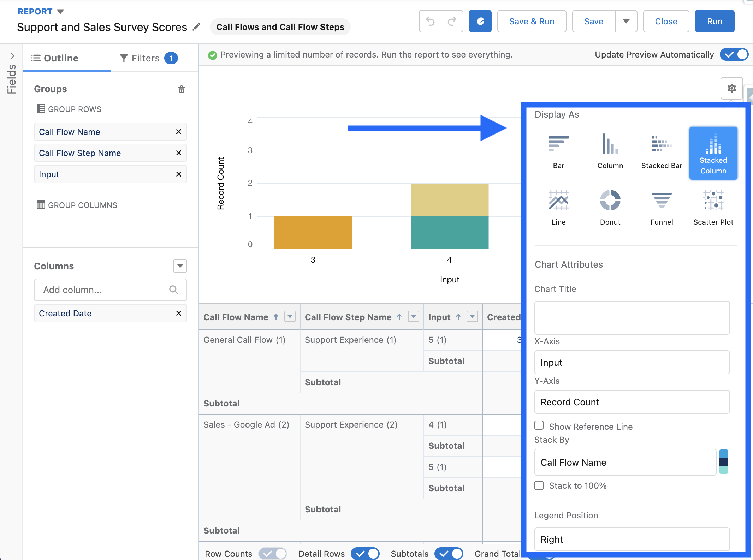
Task: Delete all groups with trash icon
Action: [181, 89]
